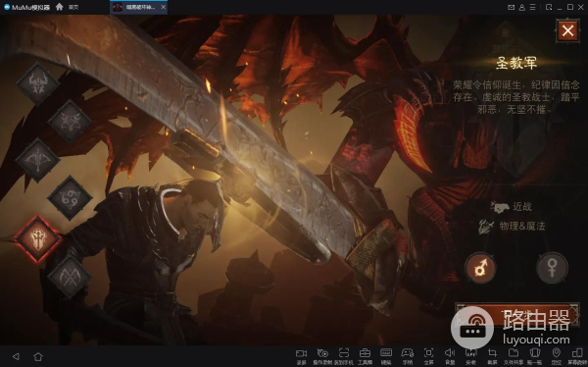Click the cast-to-phone toolbar icon
This screenshot has height=367, width=588.
pos(344,356)
